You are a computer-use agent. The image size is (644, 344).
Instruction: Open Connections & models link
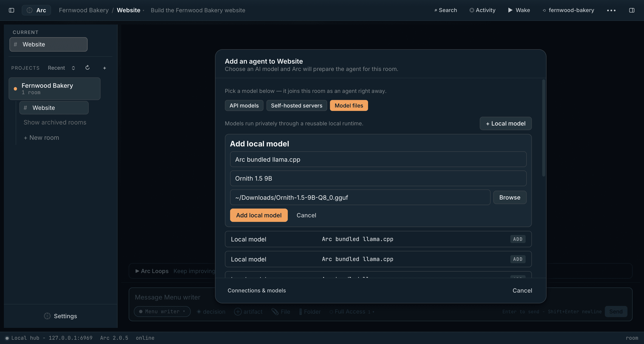tap(257, 291)
